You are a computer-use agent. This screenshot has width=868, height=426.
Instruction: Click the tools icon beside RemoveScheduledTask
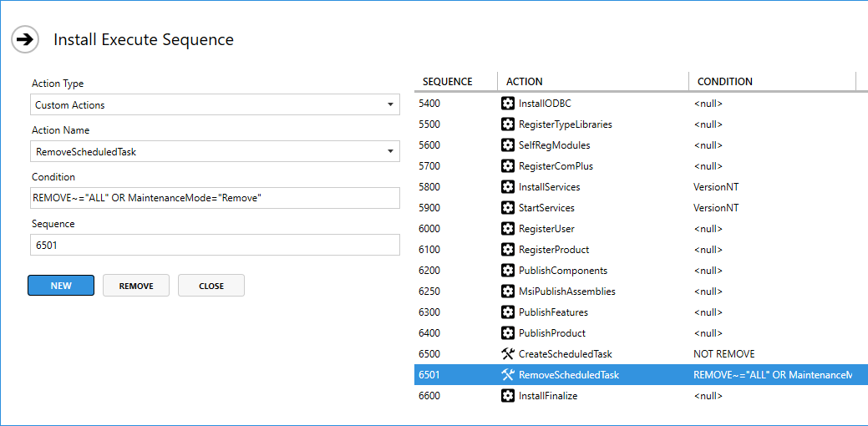coord(507,375)
